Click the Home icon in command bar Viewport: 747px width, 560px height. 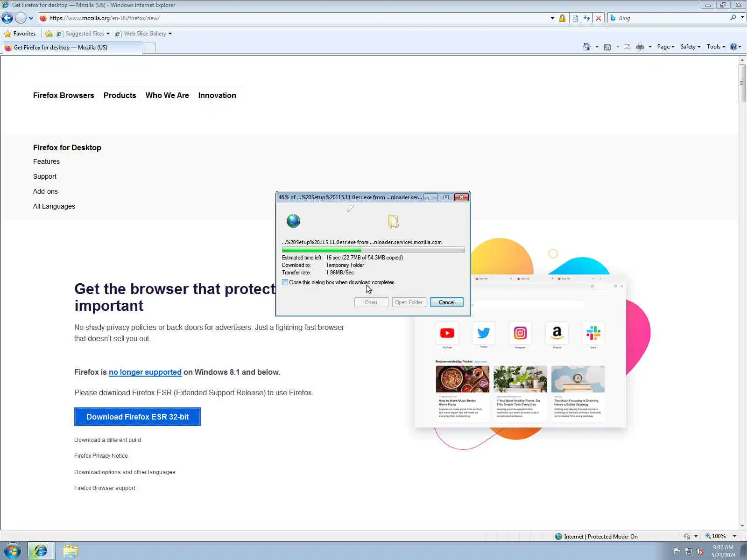[x=587, y=47]
